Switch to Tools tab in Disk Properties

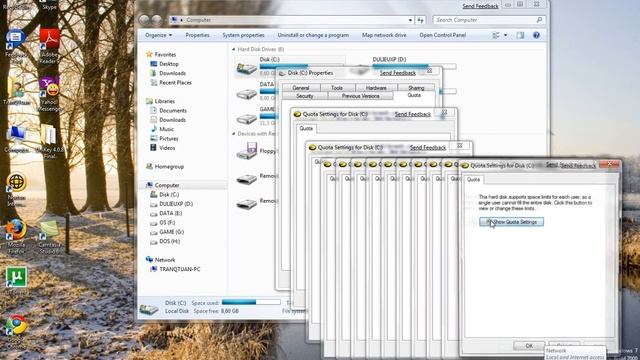point(337,88)
